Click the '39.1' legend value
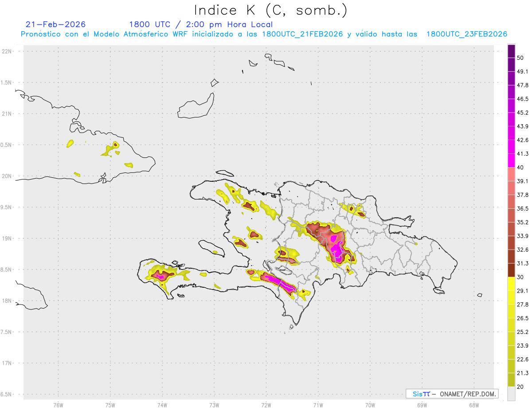The image size is (532, 411). coord(523,181)
